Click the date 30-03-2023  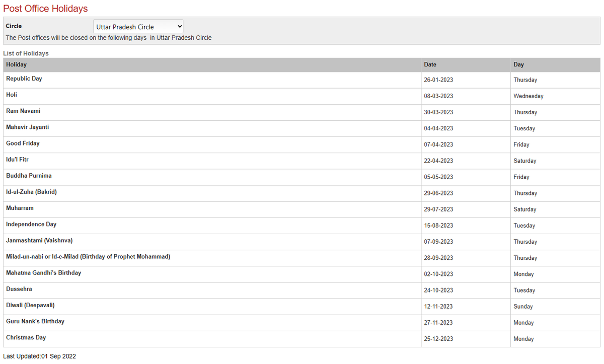pos(438,112)
